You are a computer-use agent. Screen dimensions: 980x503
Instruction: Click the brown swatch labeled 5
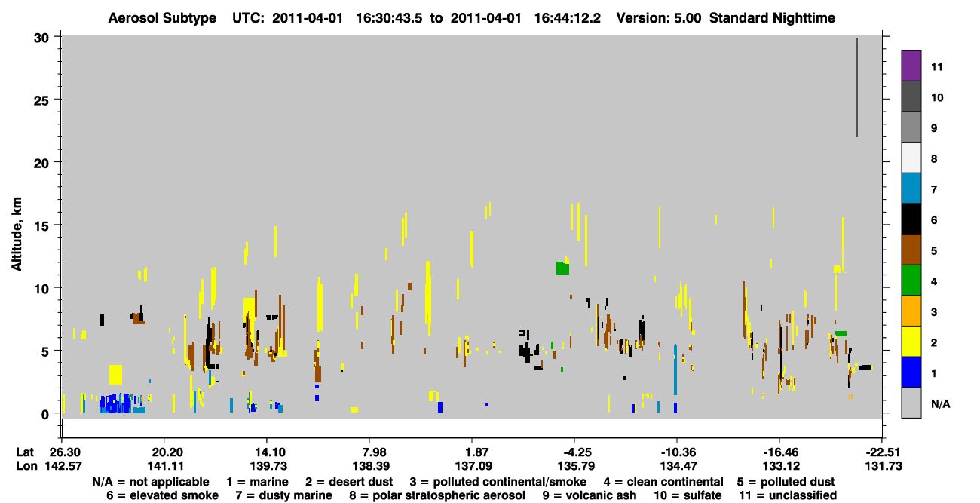point(911,250)
